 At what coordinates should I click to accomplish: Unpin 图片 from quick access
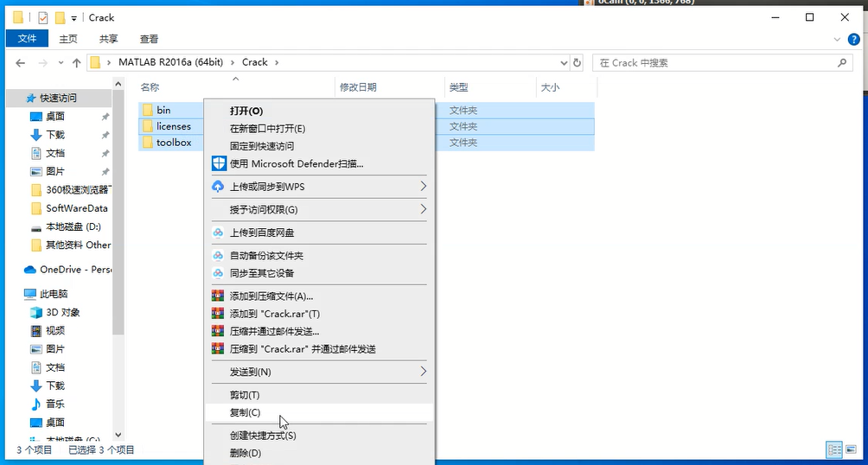coord(105,172)
